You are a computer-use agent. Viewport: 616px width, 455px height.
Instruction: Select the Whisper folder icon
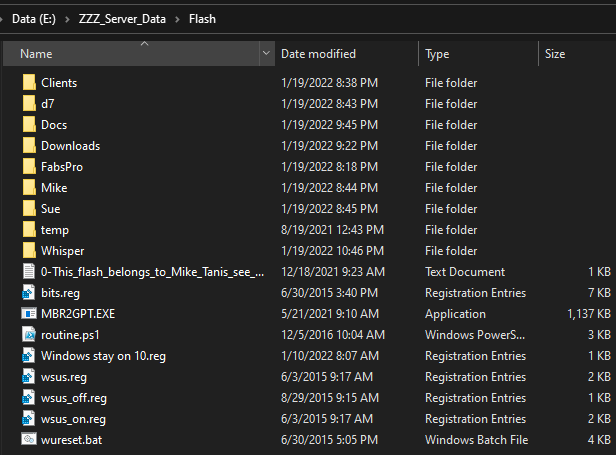click(x=29, y=251)
